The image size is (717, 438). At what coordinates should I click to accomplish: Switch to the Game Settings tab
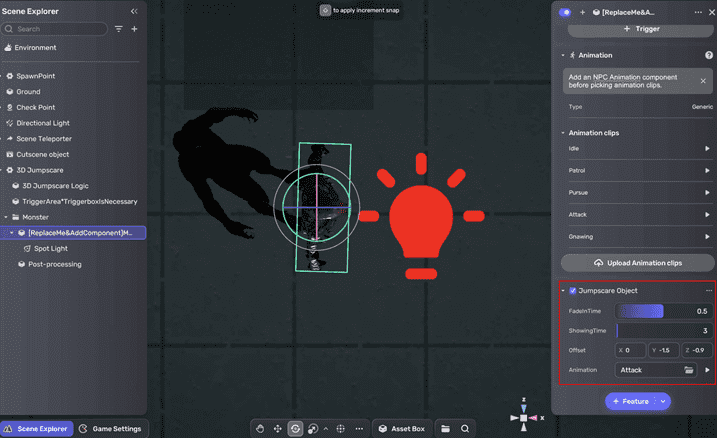point(110,429)
